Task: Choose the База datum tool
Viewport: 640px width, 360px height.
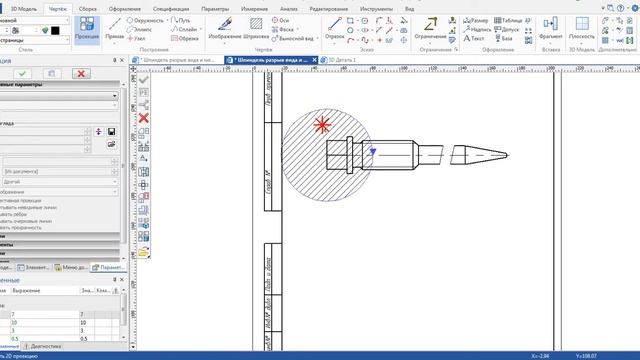Action: coord(504,38)
